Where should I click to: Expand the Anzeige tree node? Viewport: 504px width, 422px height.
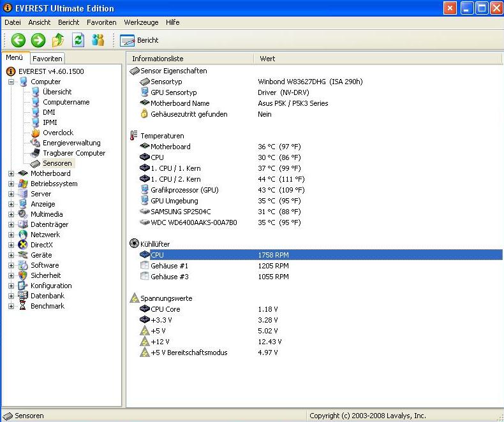11,204
